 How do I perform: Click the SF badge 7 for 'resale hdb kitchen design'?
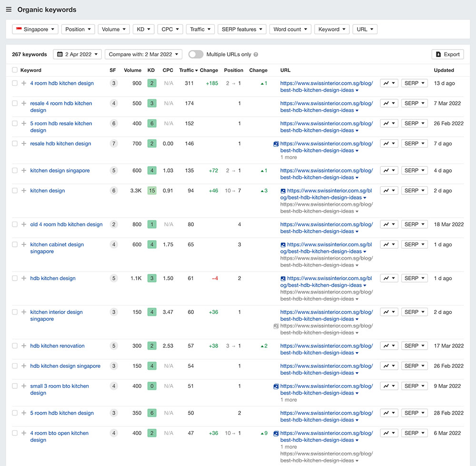[113, 144]
